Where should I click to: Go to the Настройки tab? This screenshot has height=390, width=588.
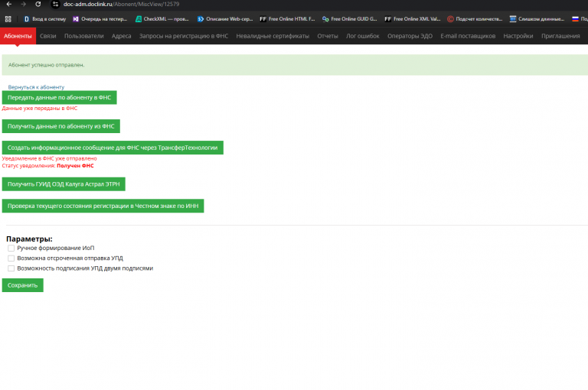tap(518, 36)
